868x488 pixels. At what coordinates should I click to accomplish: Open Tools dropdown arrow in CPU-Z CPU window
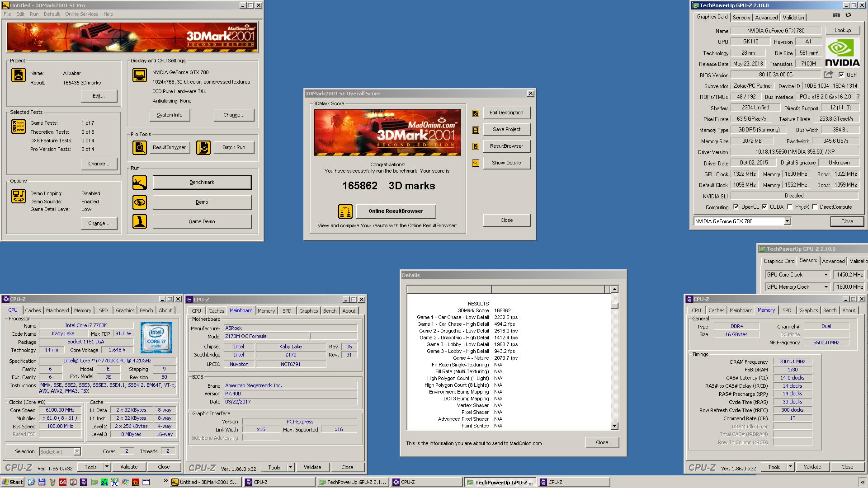click(x=107, y=467)
